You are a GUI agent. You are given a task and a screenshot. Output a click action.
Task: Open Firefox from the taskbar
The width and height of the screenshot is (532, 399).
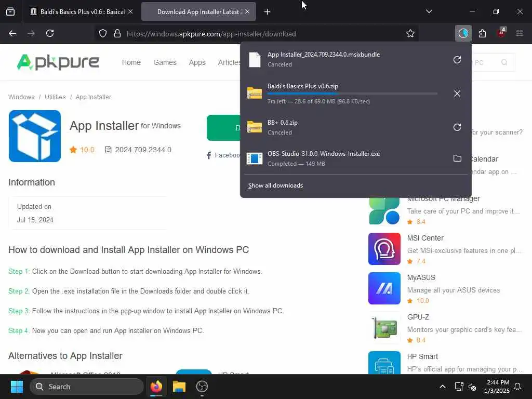pyautogui.click(x=156, y=387)
